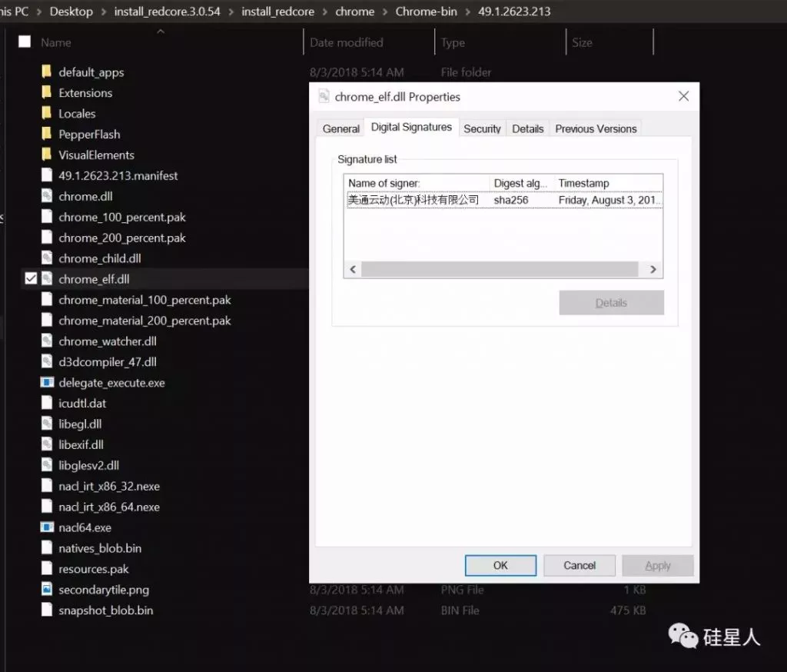
Task: Uncheck the chrome_elf.dll selection checkbox
Action: (31, 278)
